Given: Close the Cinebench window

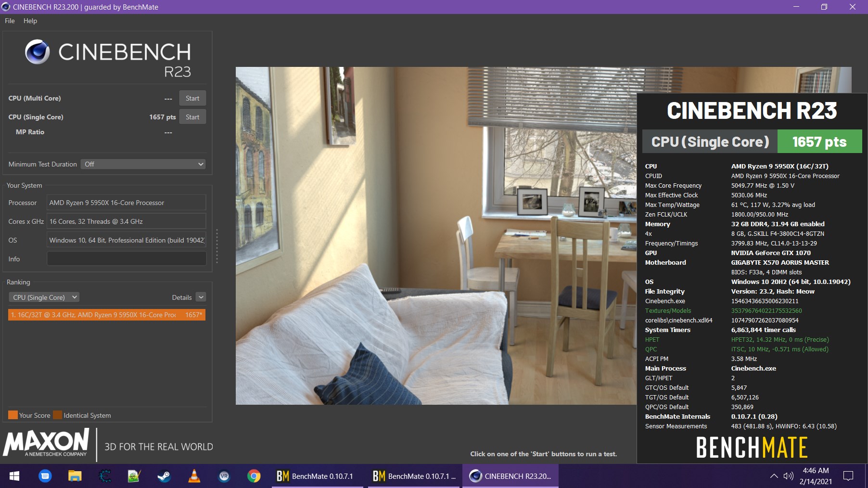Looking at the screenshot, I should [853, 7].
